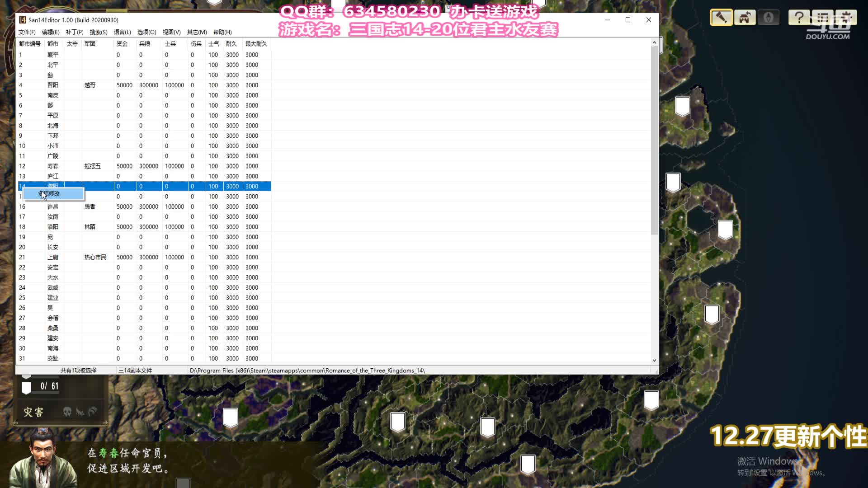The width and height of the screenshot is (868, 488).
Task: Open the 视图(V) menu
Action: point(171,32)
